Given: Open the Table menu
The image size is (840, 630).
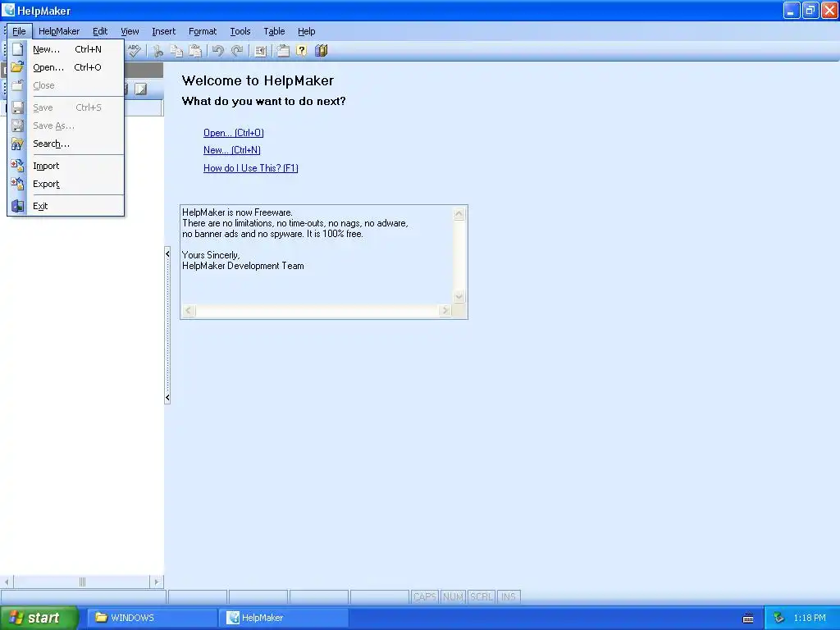Looking at the screenshot, I should [274, 31].
